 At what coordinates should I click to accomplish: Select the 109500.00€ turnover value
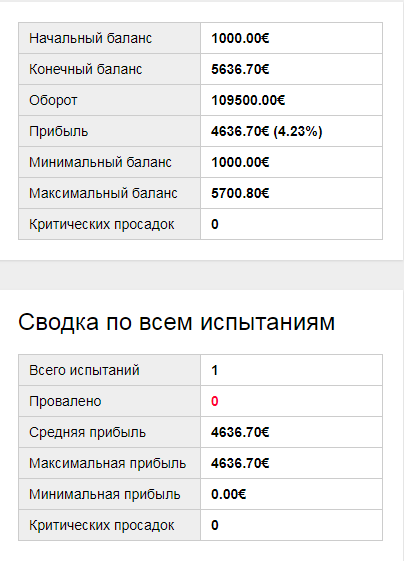(248, 101)
